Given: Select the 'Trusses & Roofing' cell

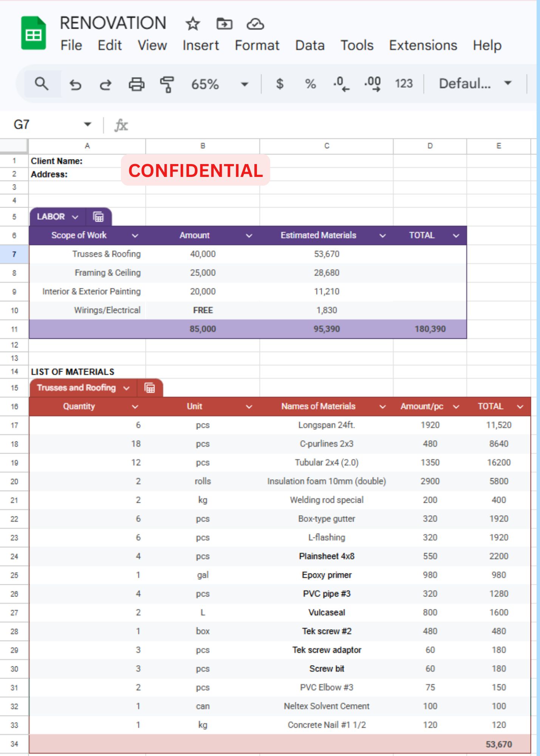Looking at the screenshot, I should click(87, 254).
